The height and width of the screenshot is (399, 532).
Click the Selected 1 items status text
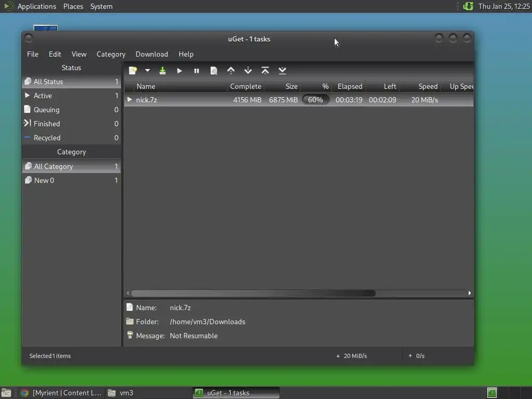50,356
